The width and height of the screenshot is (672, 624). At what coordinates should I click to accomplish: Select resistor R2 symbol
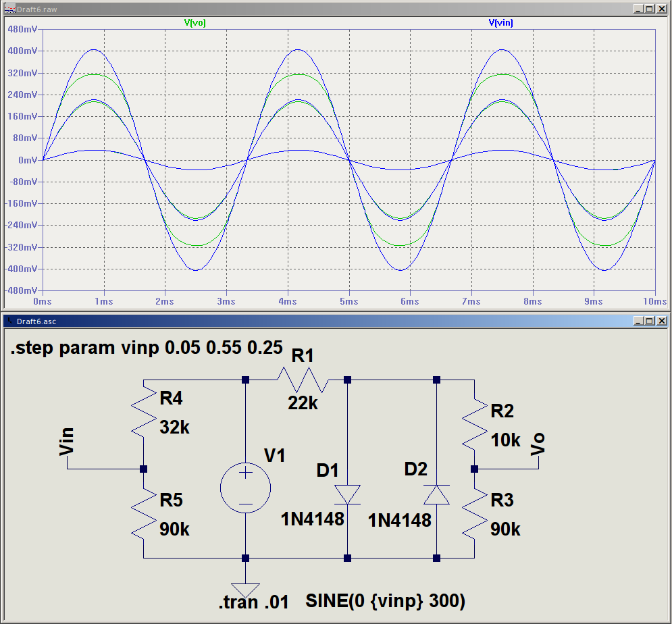pos(474,424)
